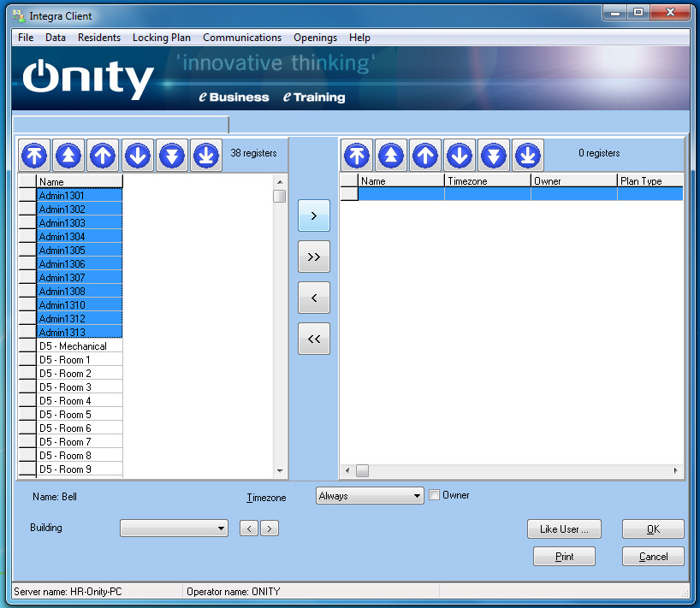Remove all items with double left-arrow button
Screen dimensions: 700x608
(313, 339)
